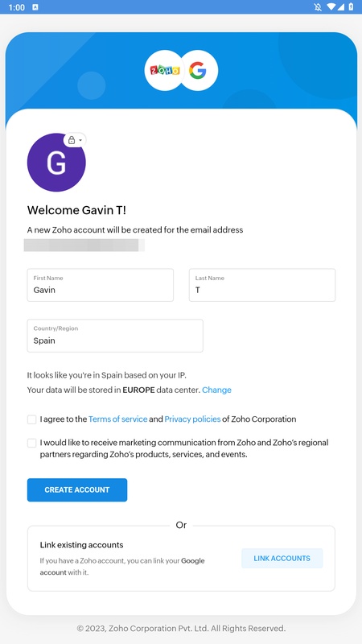Click the blurred email address text

click(84, 246)
